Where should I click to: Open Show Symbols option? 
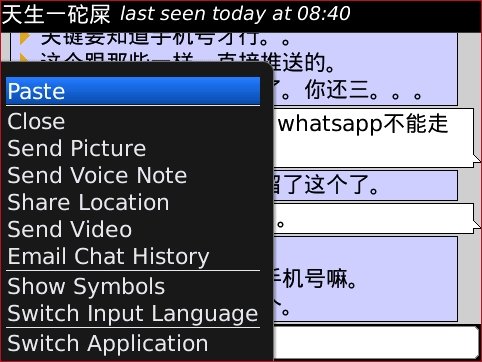click(133, 286)
